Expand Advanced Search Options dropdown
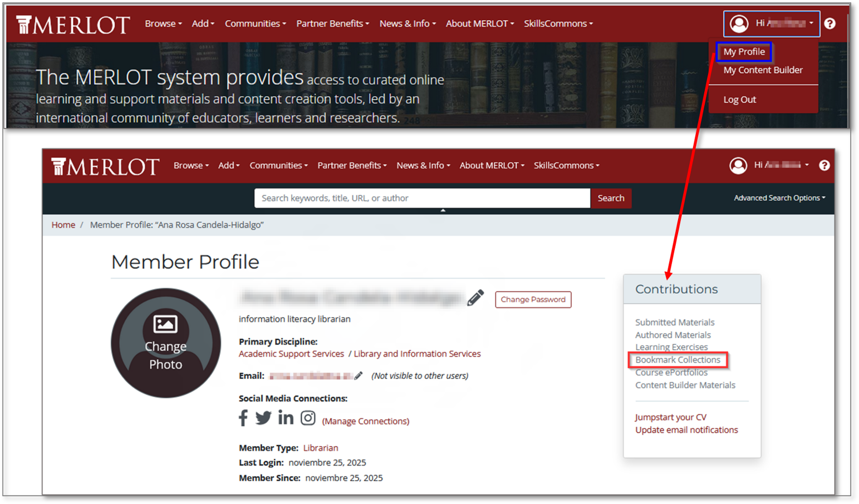Screen dimensions: 859x504 (x=779, y=198)
